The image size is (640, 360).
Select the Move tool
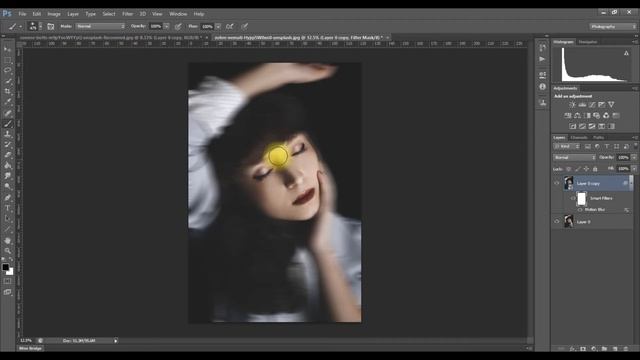pos(7,49)
